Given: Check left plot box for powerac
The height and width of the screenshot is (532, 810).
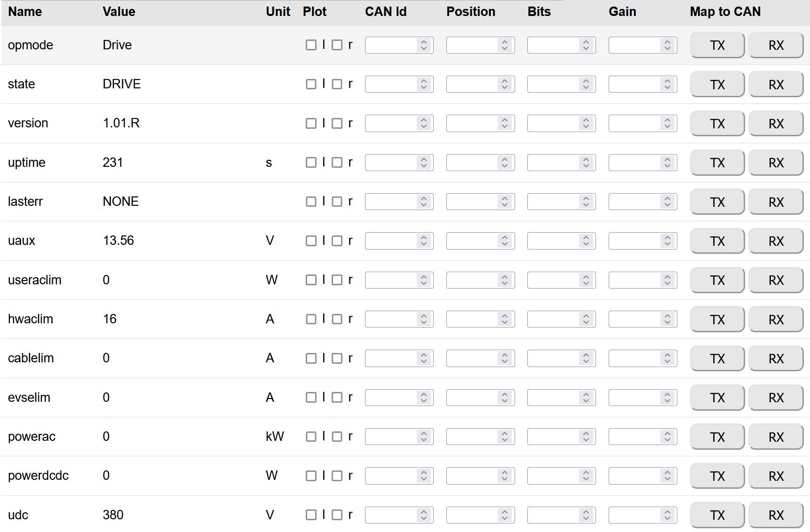Looking at the screenshot, I should point(311,437).
